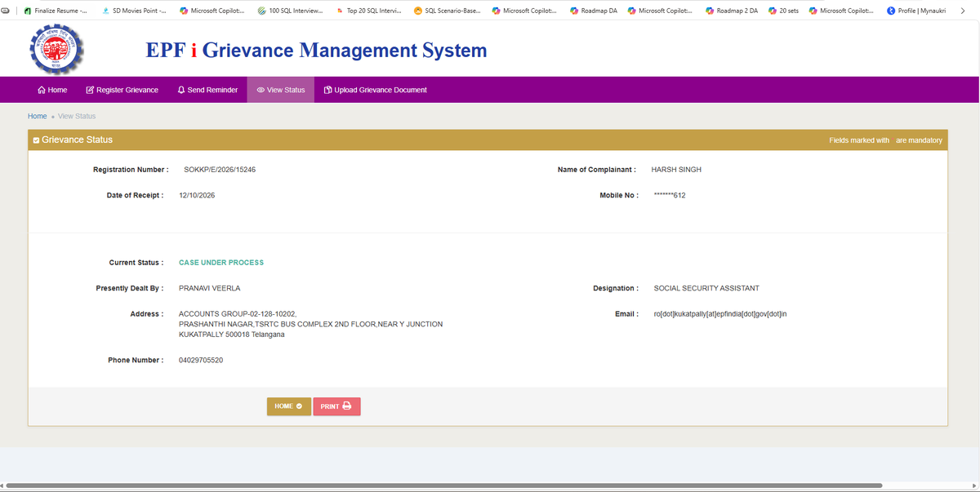
Task: Click KUKATPALLY 500018 Telangana address line
Action: click(232, 335)
